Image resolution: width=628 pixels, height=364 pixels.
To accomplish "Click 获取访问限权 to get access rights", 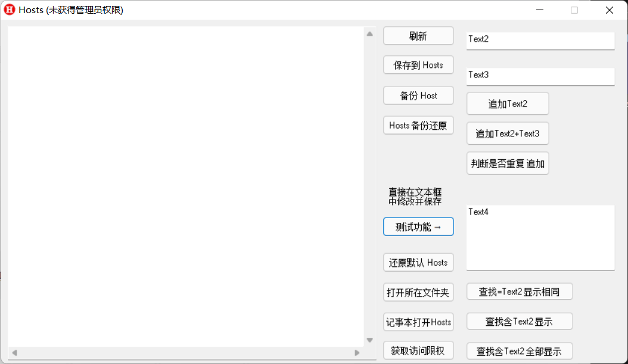I will (418, 350).
